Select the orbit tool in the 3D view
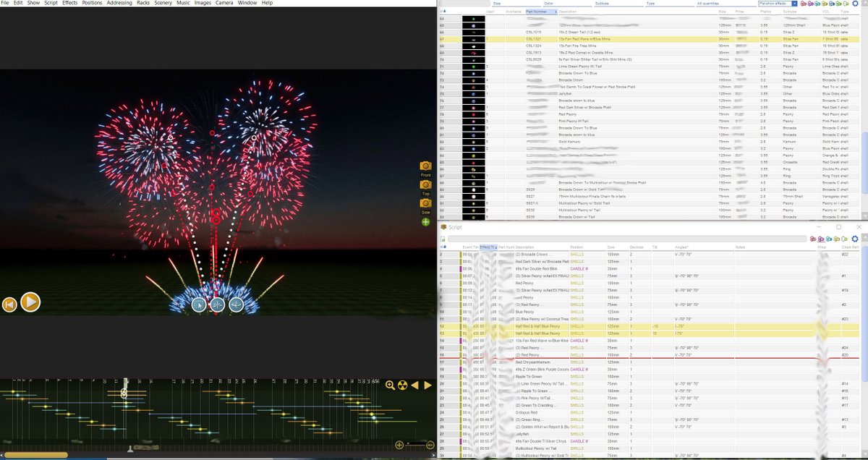 [x=237, y=305]
